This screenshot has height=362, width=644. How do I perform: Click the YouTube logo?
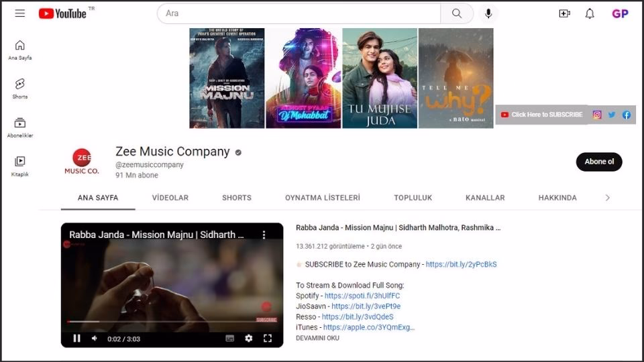click(62, 13)
